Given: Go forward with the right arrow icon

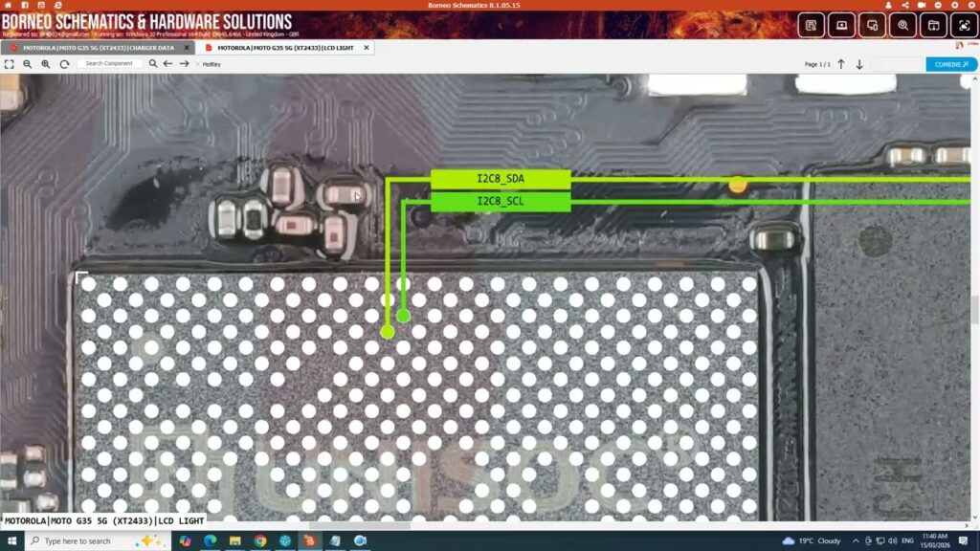Looking at the screenshot, I should pos(184,64).
